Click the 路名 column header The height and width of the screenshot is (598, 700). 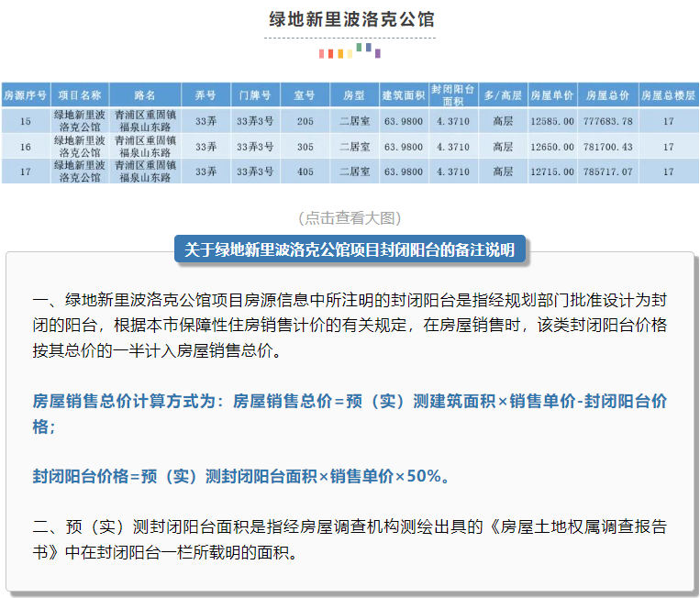(145, 95)
